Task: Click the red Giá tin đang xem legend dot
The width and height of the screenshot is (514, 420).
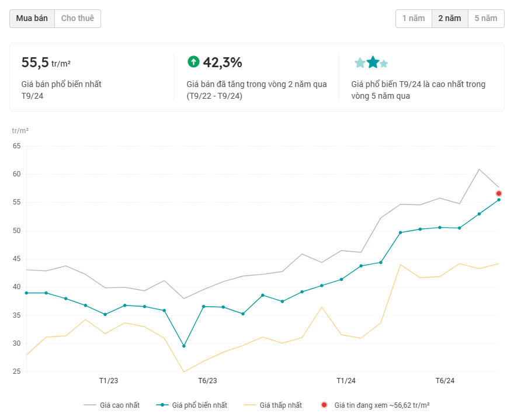Action: 324,405
